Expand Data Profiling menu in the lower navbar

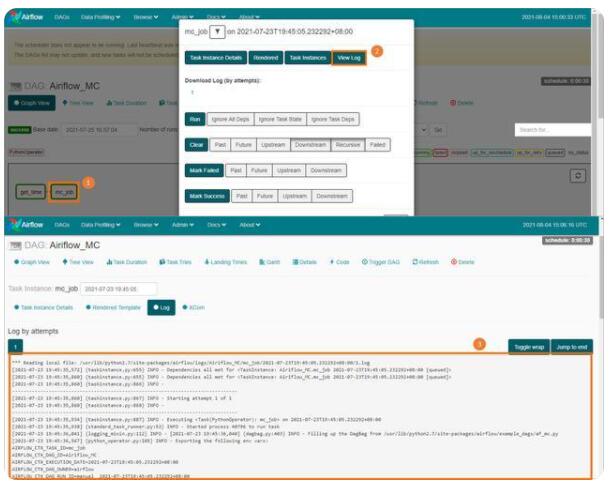pos(100,225)
